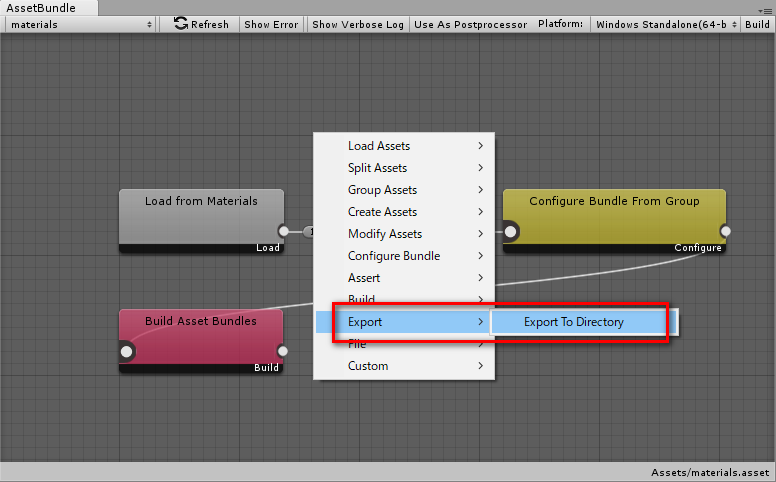Open Group Assets submenu

click(404, 190)
